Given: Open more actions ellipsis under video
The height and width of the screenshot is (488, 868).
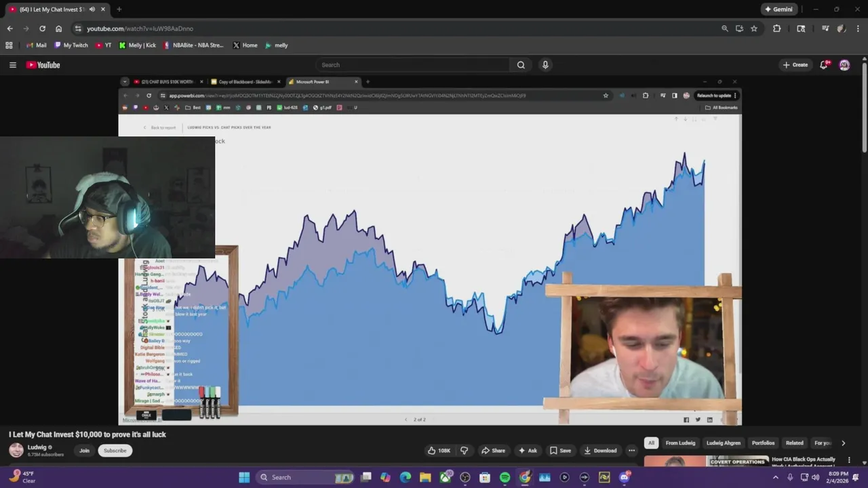Looking at the screenshot, I should (x=631, y=450).
